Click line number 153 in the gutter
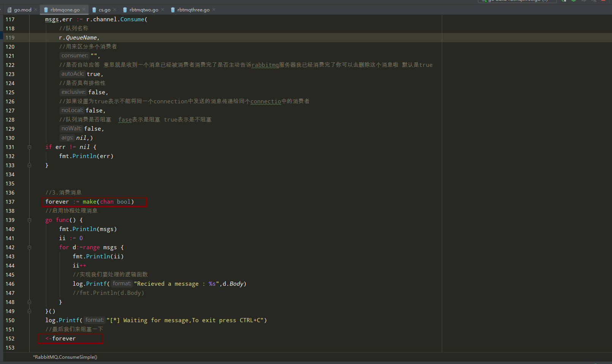612x364 pixels. coord(10,348)
